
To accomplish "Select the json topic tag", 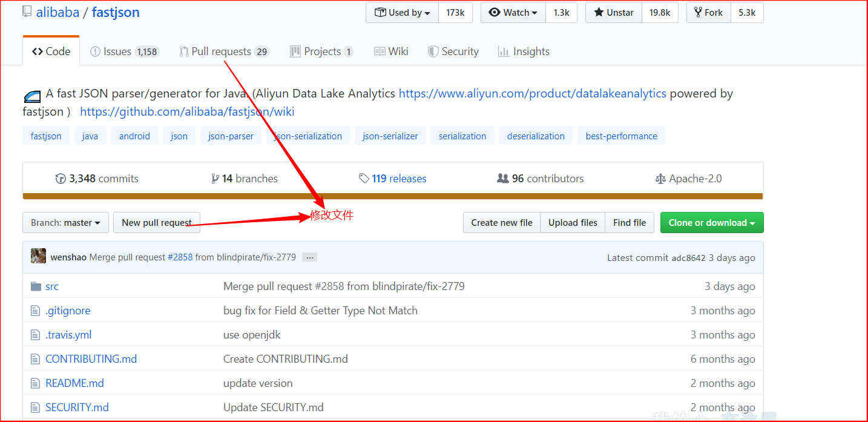I will pyautogui.click(x=179, y=136).
